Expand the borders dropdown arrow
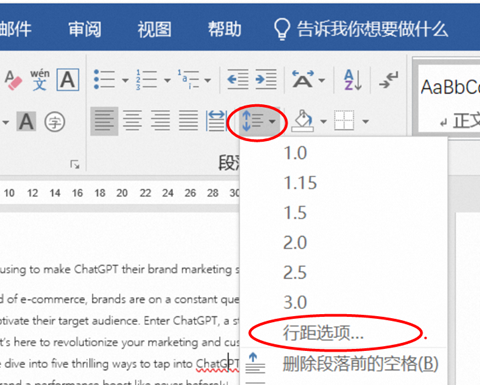Image resolution: width=480 pixels, height=385 pixels. click(366, 122)
